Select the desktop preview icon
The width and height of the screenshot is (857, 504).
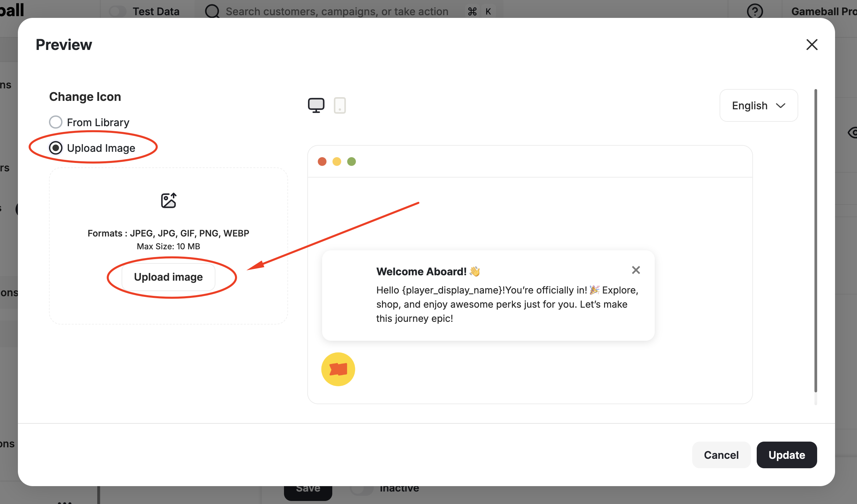[316, 105]
